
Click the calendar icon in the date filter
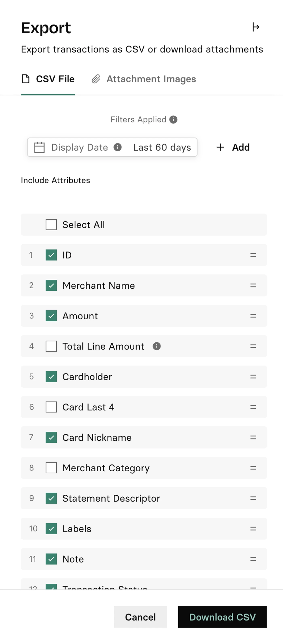point(39,147)
